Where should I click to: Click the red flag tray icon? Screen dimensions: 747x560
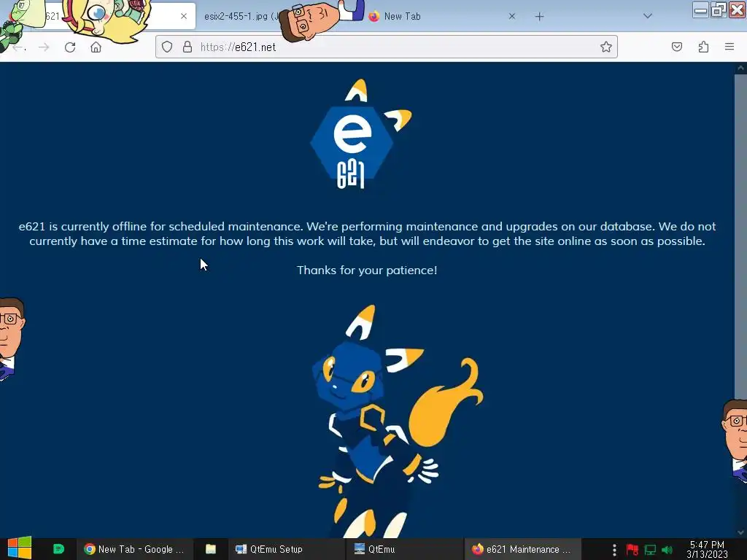coord(632,550)
